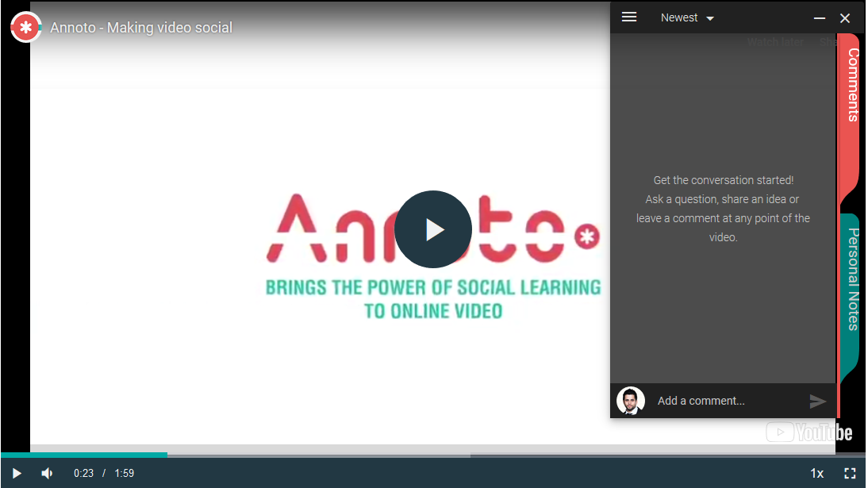Open the Newest sort dropdown

tap(687, 17)
